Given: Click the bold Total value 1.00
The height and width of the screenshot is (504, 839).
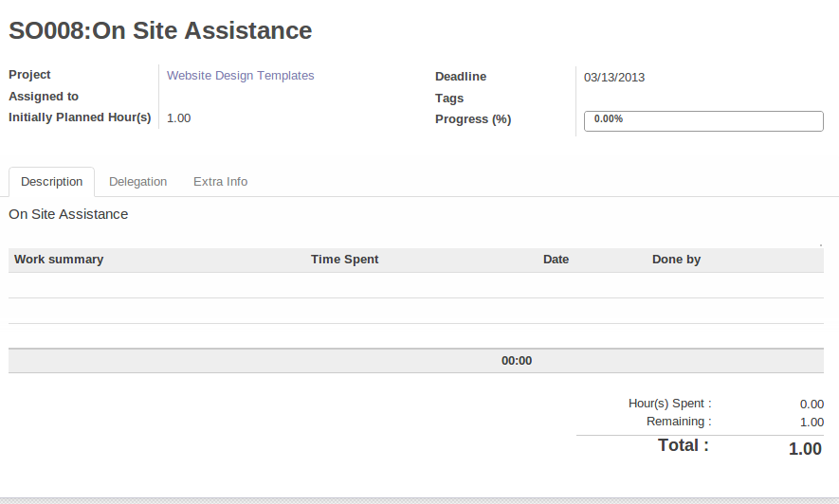Looking at the screenshot, I should pos(805,449).
